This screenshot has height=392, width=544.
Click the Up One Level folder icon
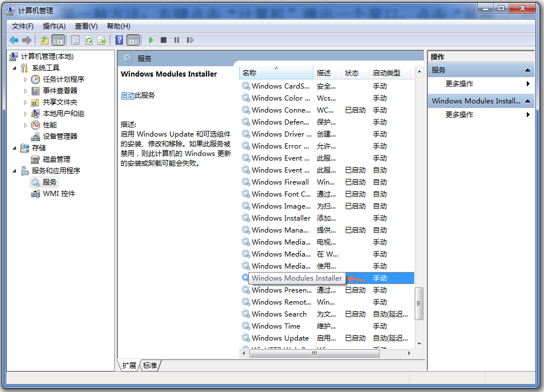[45, 40]
